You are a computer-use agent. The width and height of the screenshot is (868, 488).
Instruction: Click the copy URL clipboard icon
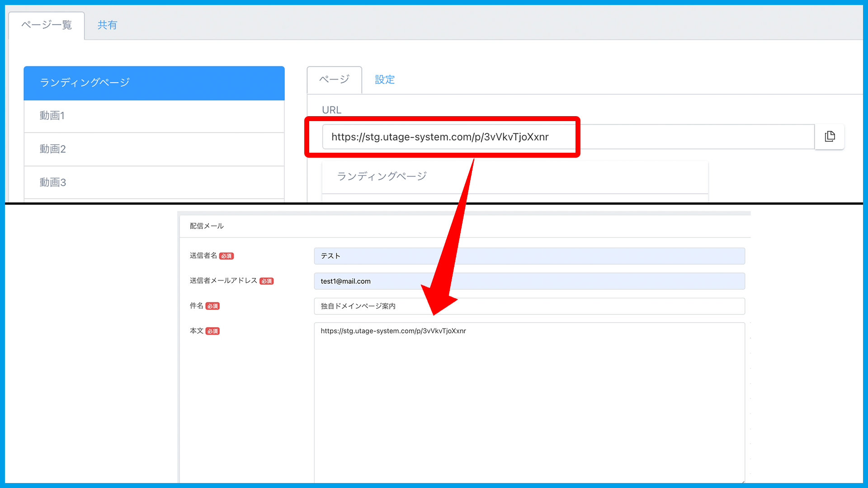coord(830,136)
